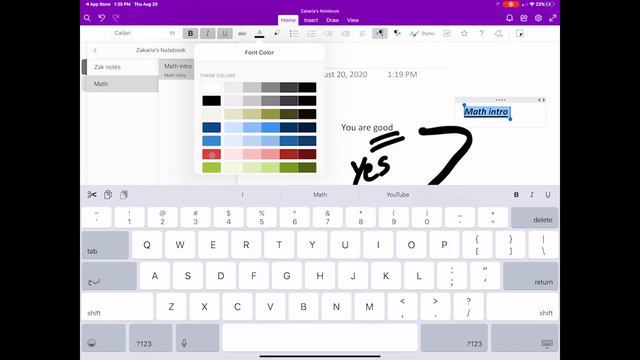
Task: Return to App Store from the status bar
Action: pos(98,4)
